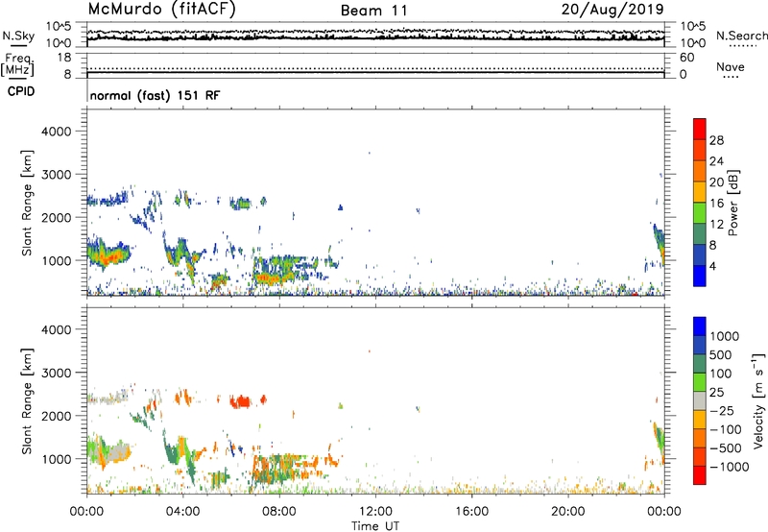Select the Time UT axis title

[x=375, y=526]
